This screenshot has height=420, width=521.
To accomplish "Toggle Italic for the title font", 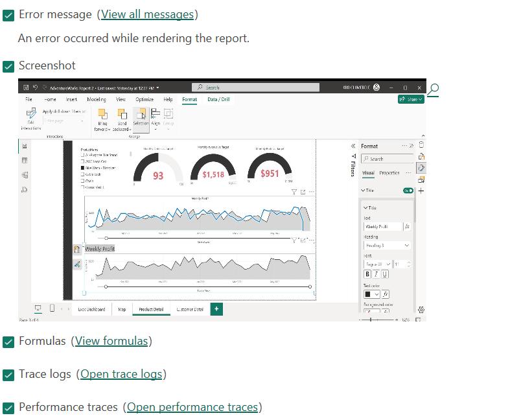I will (x=376, y=274).
